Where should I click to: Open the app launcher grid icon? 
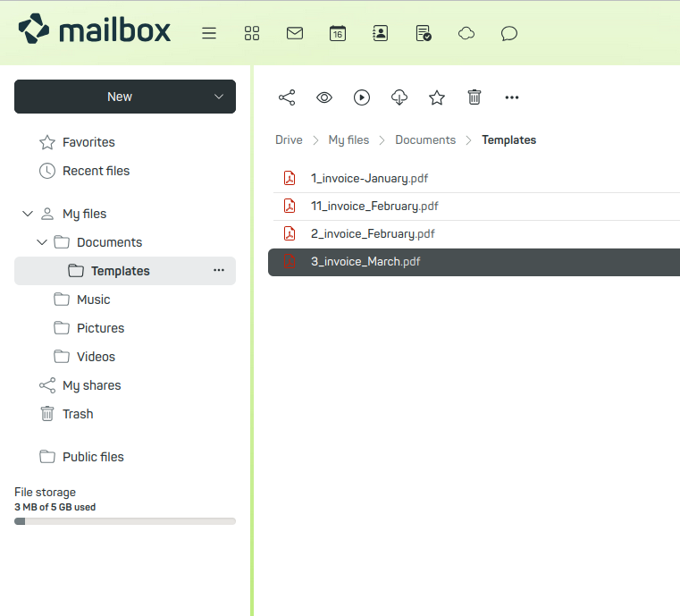point(252,33)
